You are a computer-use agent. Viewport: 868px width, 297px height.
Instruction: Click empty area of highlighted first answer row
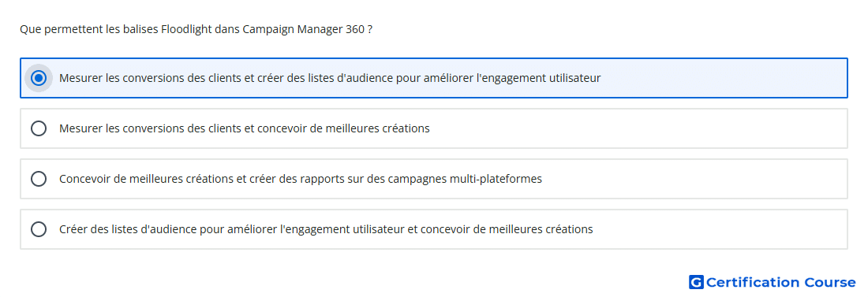coord(720,78)
